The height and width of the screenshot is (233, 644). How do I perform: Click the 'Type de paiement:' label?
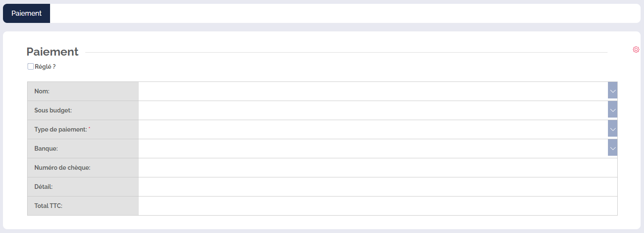pyautogui.click(x=60, y=129)
